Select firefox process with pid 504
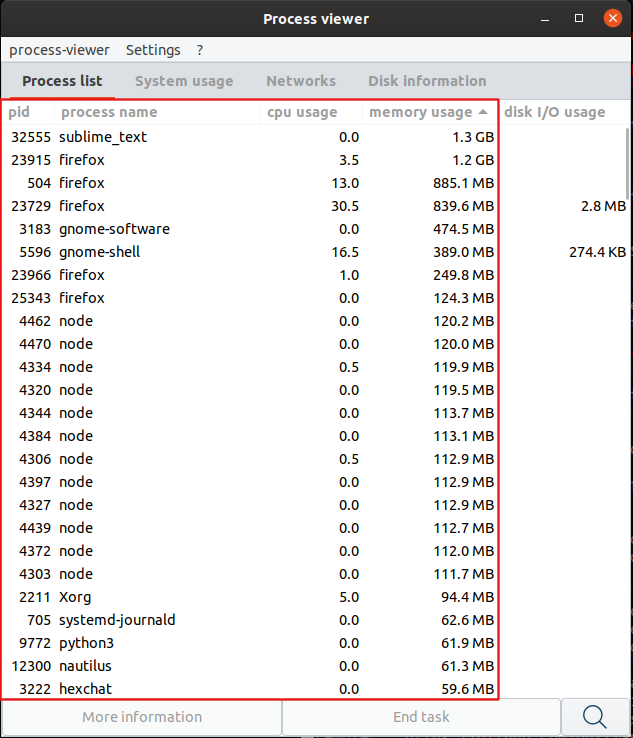633x738 pixels. pos(316,183)
